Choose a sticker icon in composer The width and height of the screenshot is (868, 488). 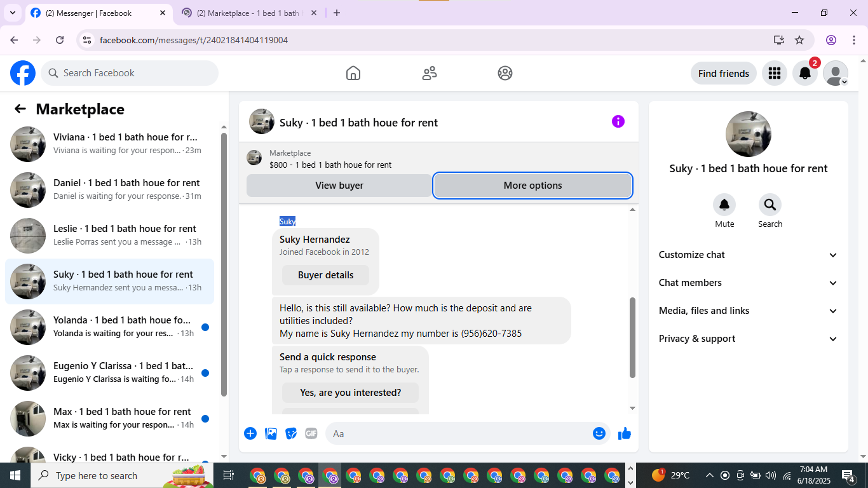(x=291, y=433)
